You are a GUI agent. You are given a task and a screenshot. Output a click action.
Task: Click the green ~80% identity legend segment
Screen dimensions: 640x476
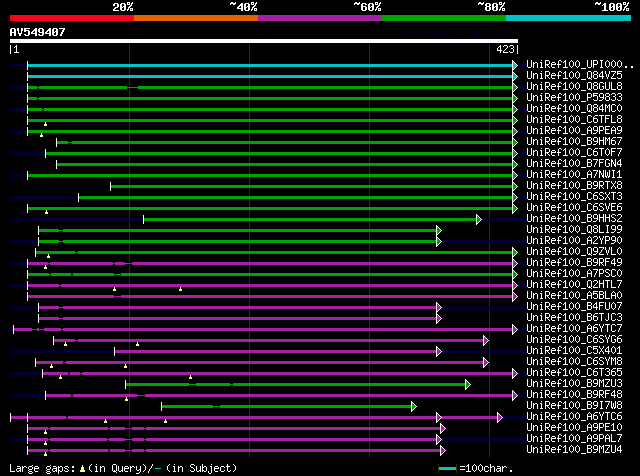point(444,18)
